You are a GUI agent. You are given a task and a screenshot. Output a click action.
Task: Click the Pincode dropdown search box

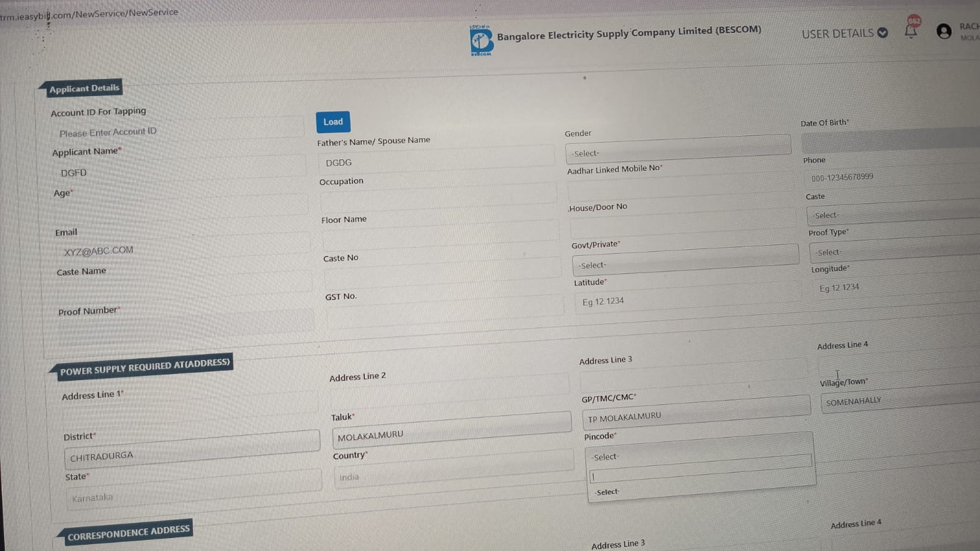701,469
